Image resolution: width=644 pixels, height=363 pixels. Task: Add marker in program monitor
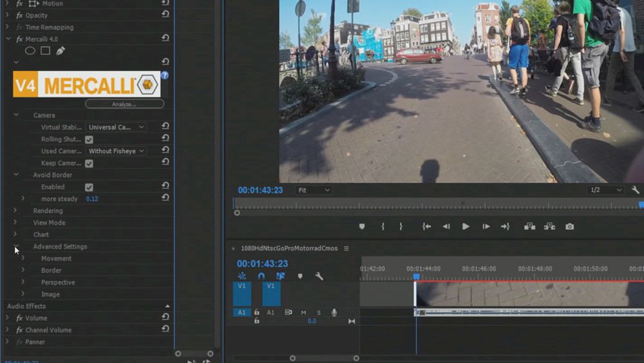click(x=362, y=226)
